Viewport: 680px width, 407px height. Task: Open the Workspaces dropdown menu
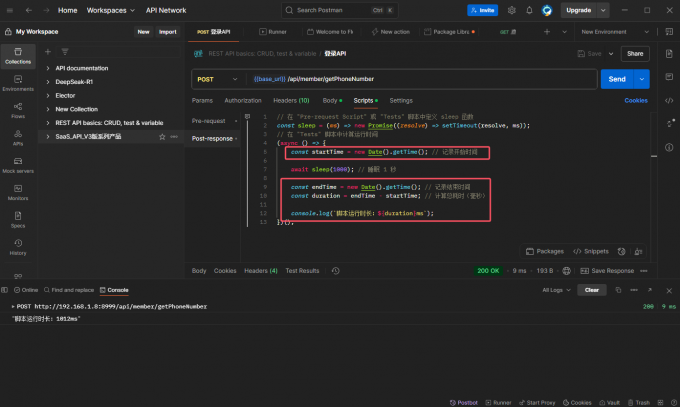point(111,10)
